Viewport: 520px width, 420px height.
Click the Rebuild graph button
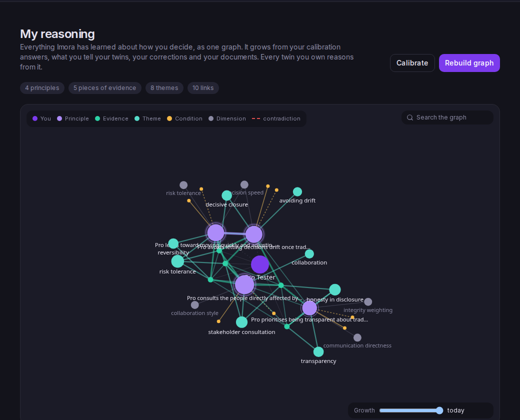point(469,63)
